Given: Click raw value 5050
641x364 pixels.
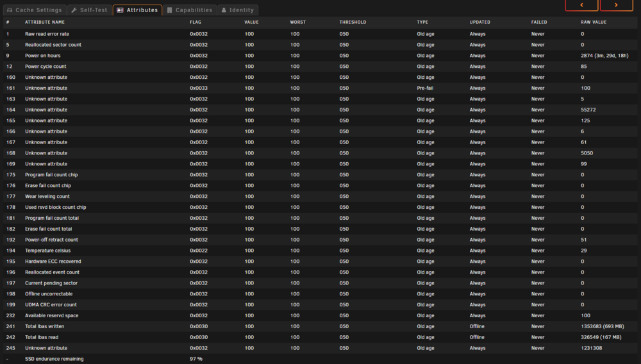Looking at the screenshot, I should tap(587, 153).
